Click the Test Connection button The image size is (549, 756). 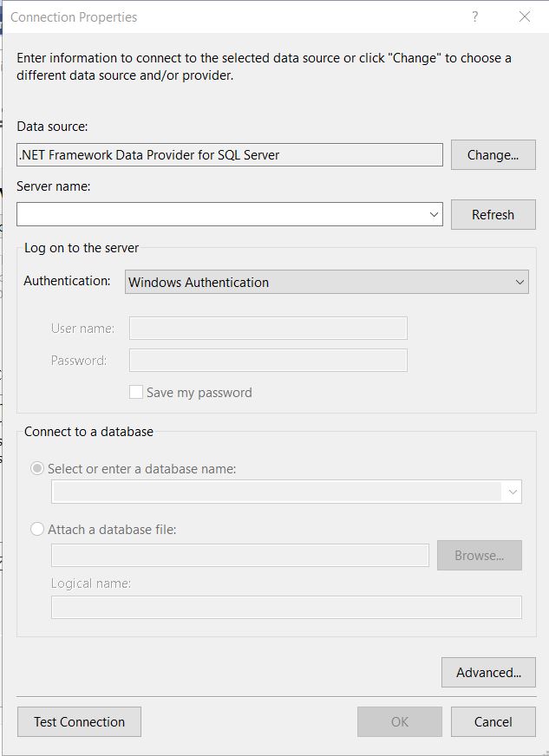[x=79, y=721]
